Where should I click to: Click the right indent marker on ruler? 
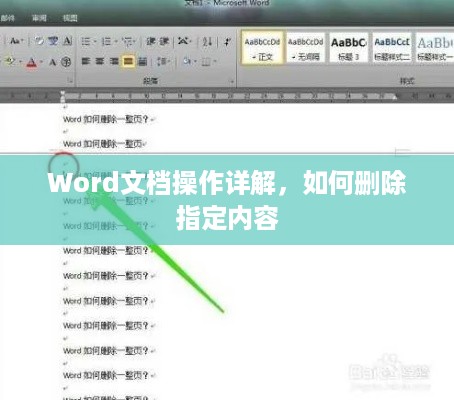[x=395, y=97]
